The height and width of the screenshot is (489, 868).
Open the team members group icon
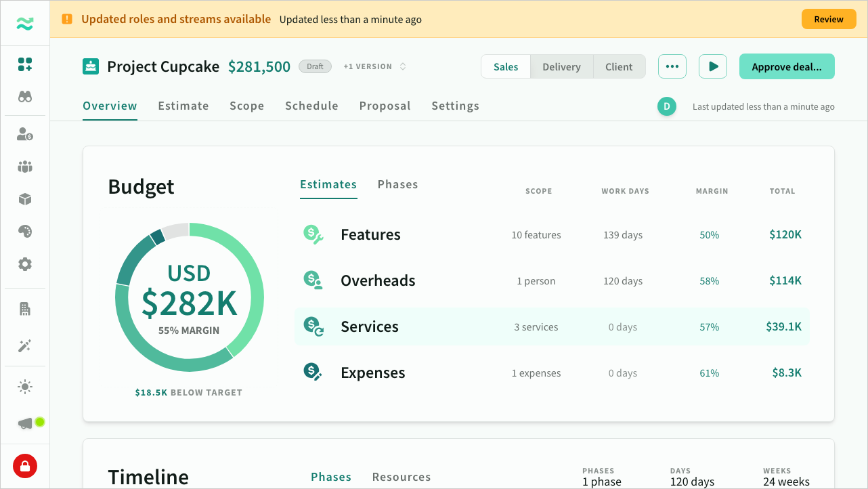click(x=25, y=167)
